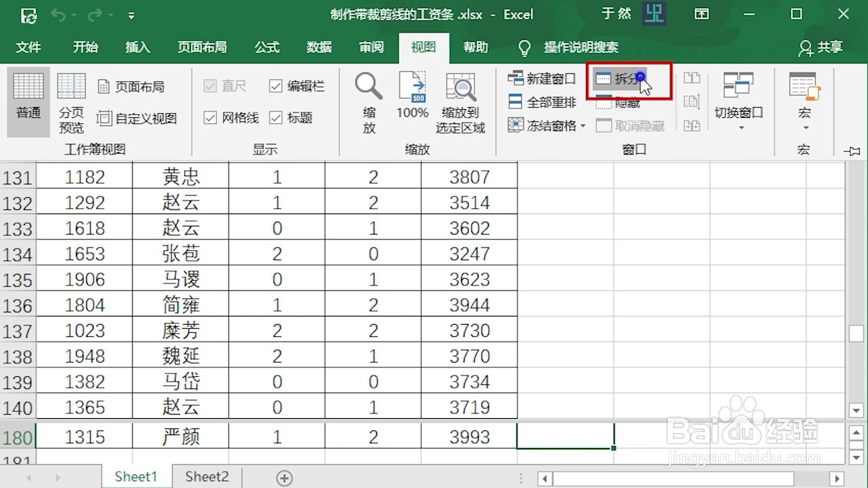The image size is (868, 488).
Task: Select row header 136
Action: tap(18, 305)
